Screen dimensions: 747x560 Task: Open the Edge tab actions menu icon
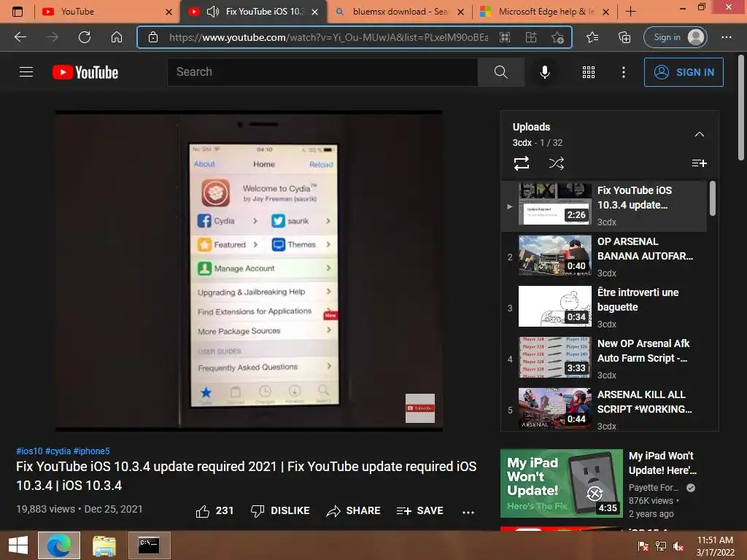pos(18,12)
